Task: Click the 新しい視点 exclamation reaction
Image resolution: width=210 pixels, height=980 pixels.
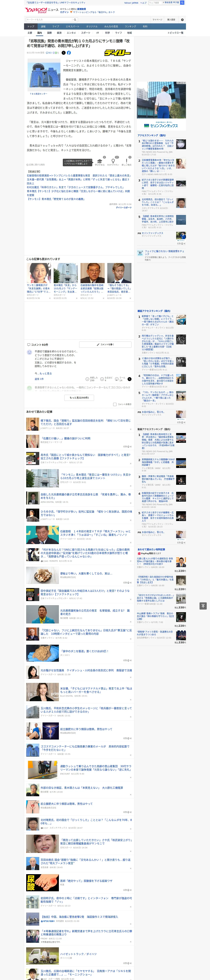Action: point(127,161)
